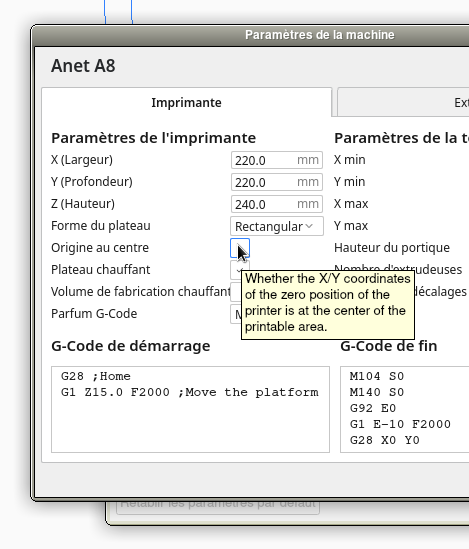Click the 'X min' label
Viewport: 469px width, 549px height.
coord(350,160)
